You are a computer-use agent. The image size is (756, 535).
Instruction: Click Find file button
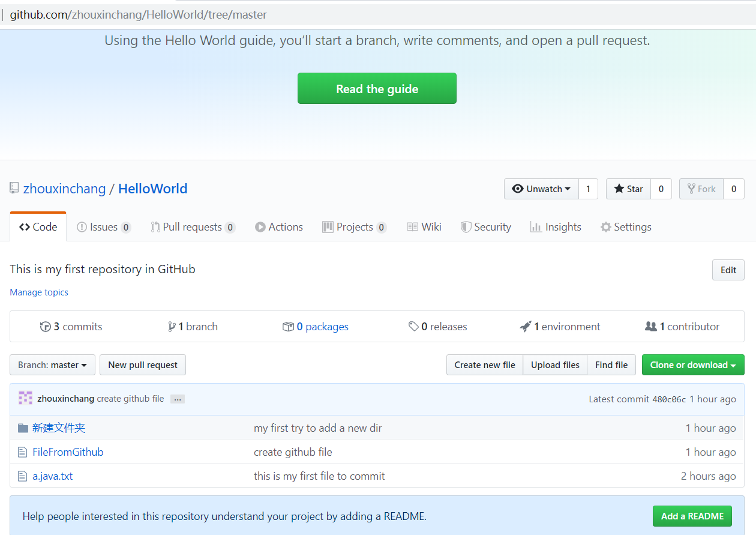pyautogui.click(x=611, y=365)
